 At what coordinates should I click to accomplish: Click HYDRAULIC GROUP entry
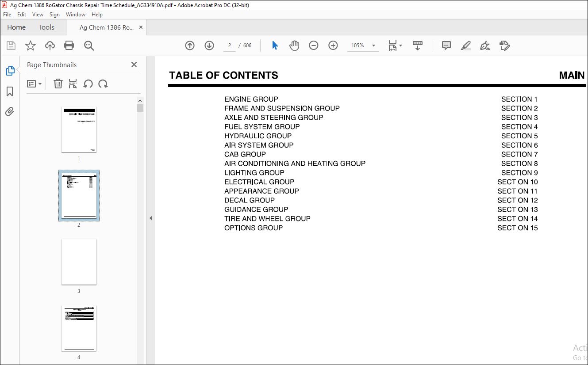click(258, 136)
